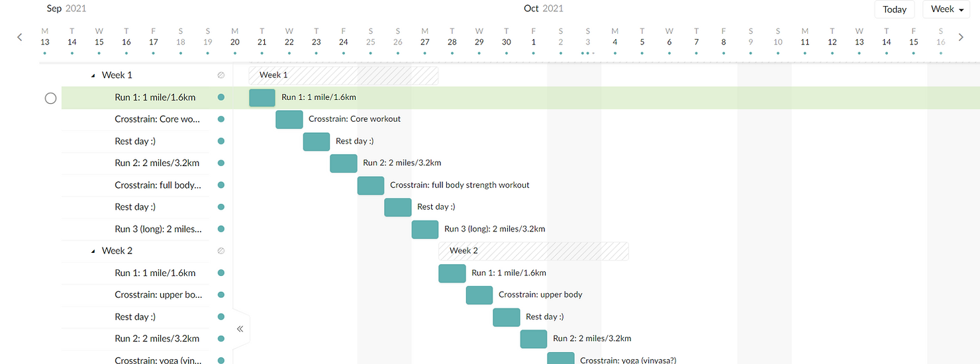Click the previous period left arrow

pos(20,37)
